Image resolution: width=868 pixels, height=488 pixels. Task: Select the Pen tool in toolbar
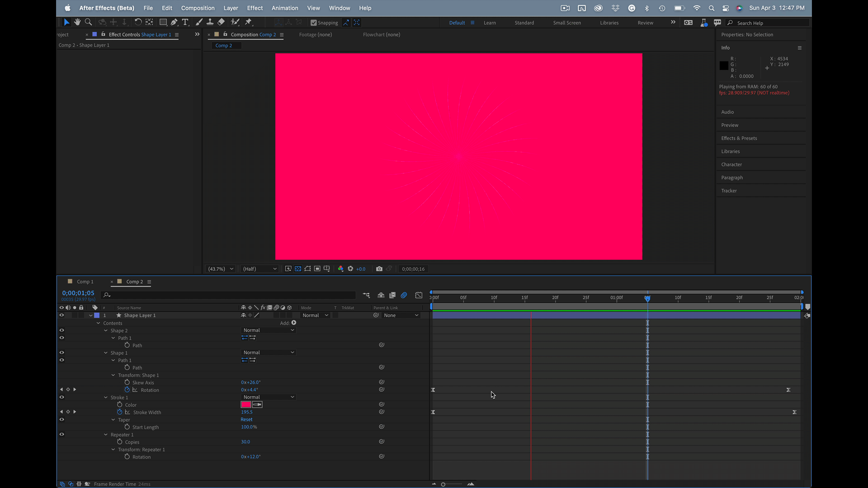[x=174, y=22]
